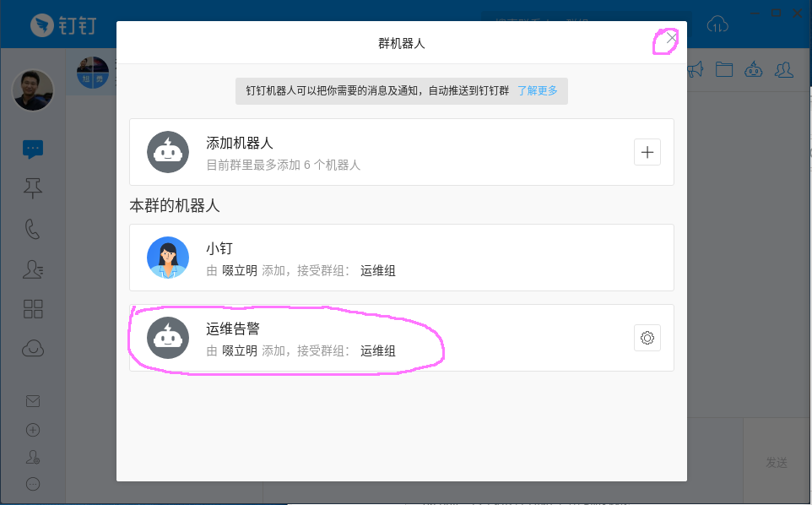
Task: Open the DING pin icon in sidebar
Action: pos(33,189)
